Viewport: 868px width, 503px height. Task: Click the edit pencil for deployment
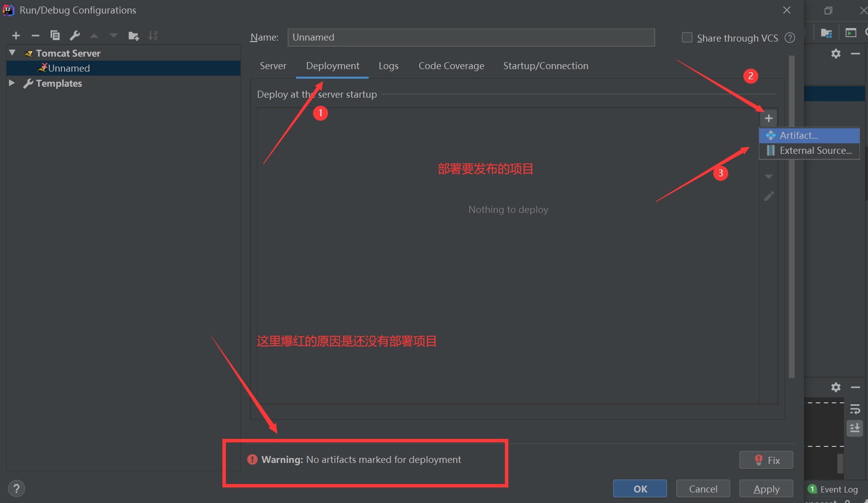(x=769, y=196)
